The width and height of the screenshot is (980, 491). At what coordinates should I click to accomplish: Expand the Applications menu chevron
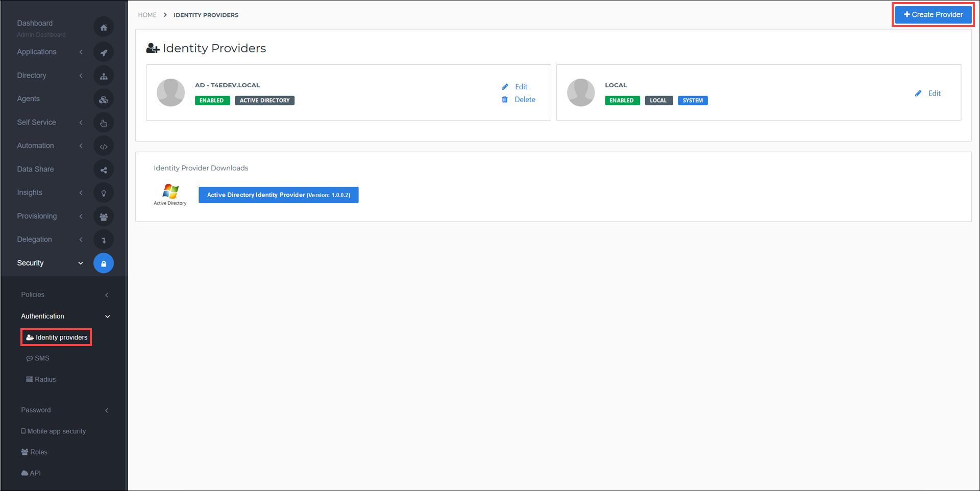click(81, 52)
